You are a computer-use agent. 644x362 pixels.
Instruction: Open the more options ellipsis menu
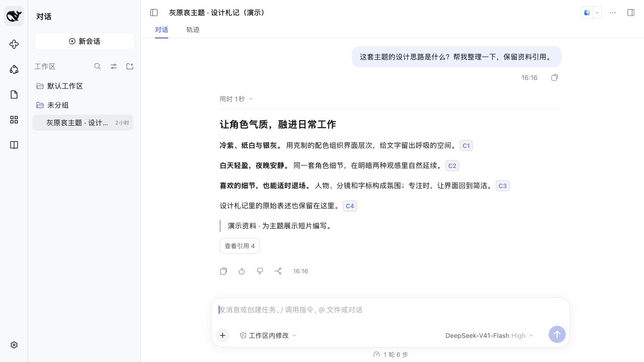click(x=613, y=13)
